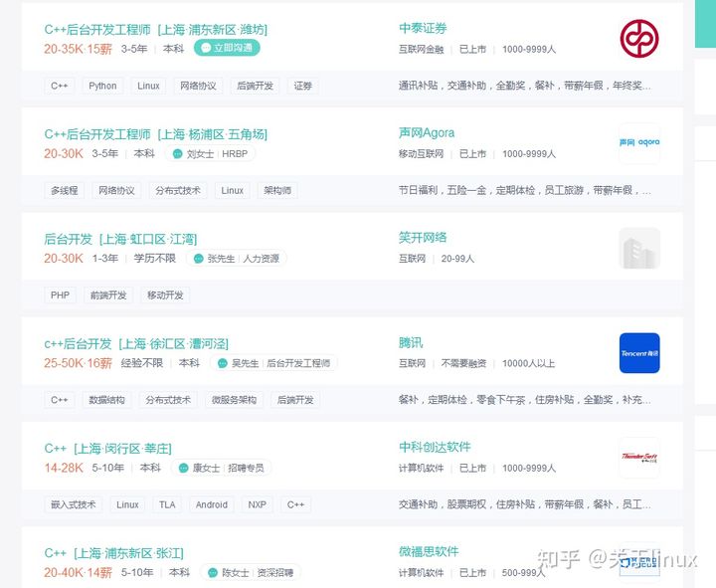Click 分布式技术 tag in 腾讯 listing
The width and height of the screenshot is (716, 588).
pos(168,400)
